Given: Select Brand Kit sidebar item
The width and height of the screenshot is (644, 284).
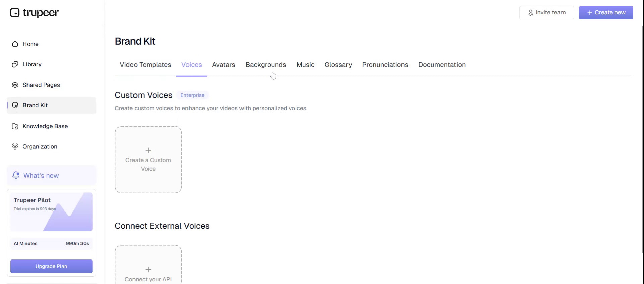Looking at the screenshot, I should [51, 105].
